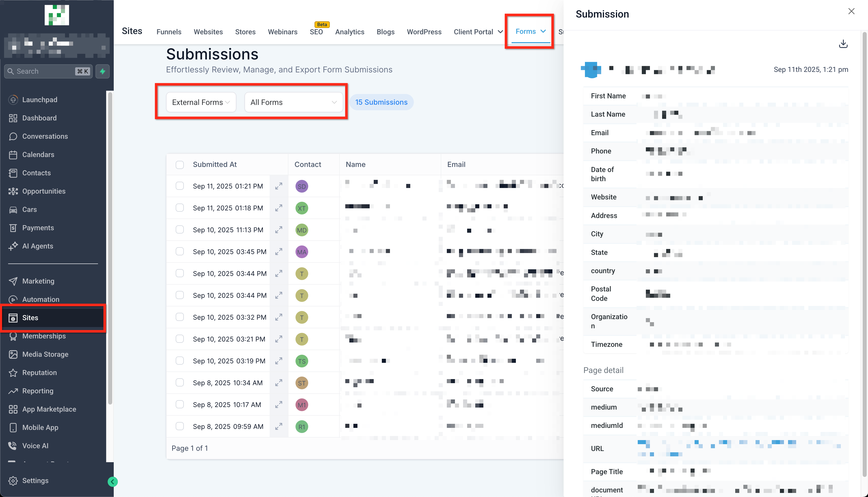Screen dimensions: 868x497
Task: Click the green lightning bolt quick-action icon
Action: (x=102, y=71)
